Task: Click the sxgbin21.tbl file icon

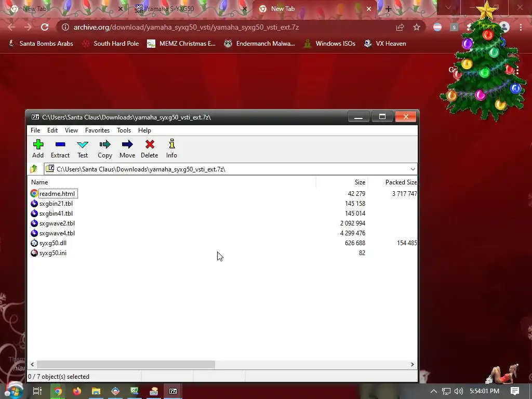Action: tap(34, 203)
